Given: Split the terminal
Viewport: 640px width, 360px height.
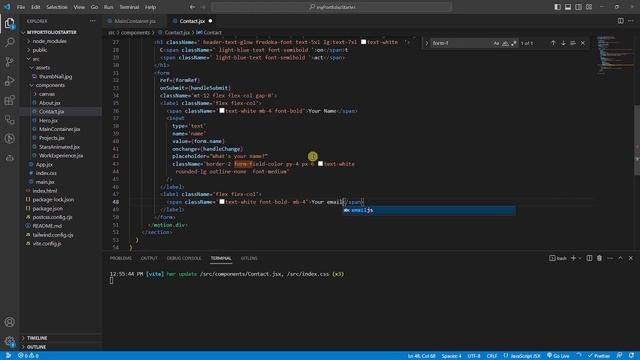Looking at the screenshot, I should [589, 258].
